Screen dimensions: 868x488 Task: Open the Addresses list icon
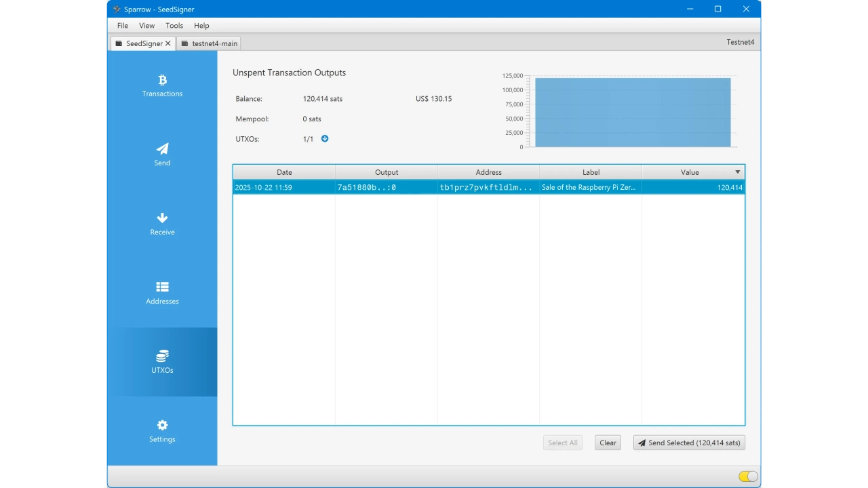coord(162,287)
